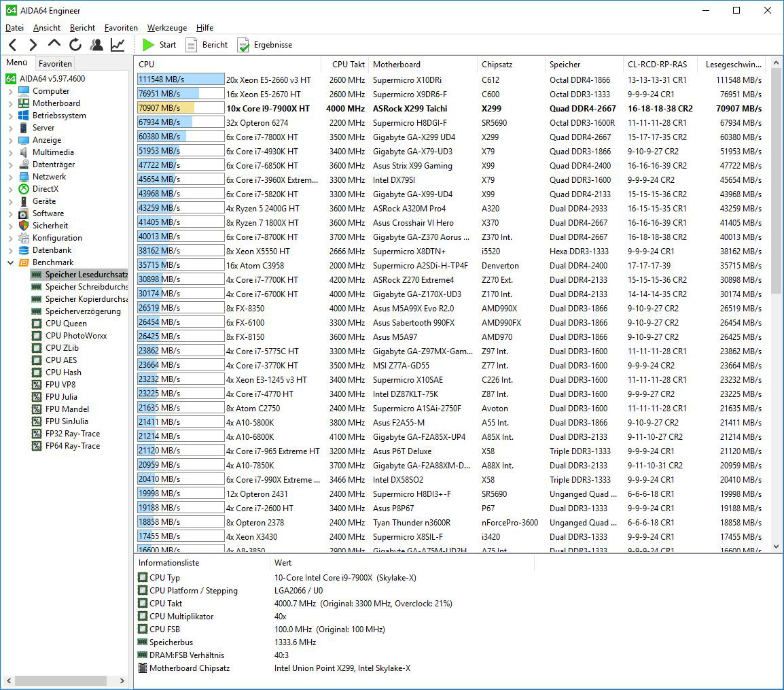
Task: Switch to the Favoriten tab in sidebar
Action: point(55,63)
